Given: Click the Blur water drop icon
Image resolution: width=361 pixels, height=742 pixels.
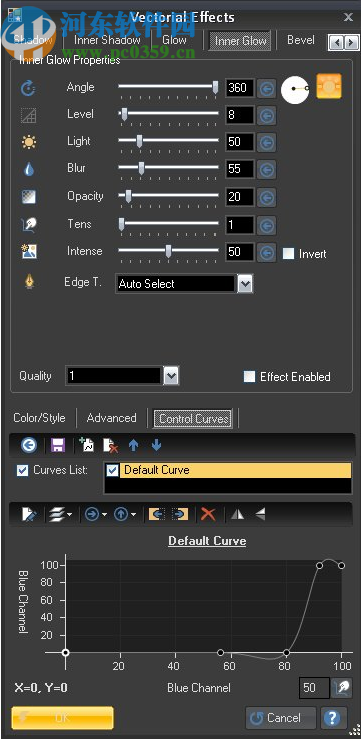Looking at the screenshot, I should 29,169.
